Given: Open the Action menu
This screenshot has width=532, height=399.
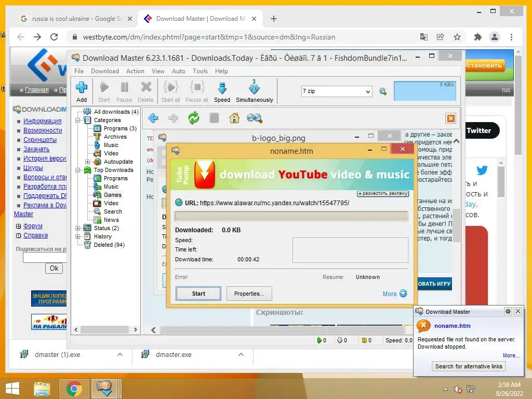Looking at the screenshot, I should click(135, 71).
